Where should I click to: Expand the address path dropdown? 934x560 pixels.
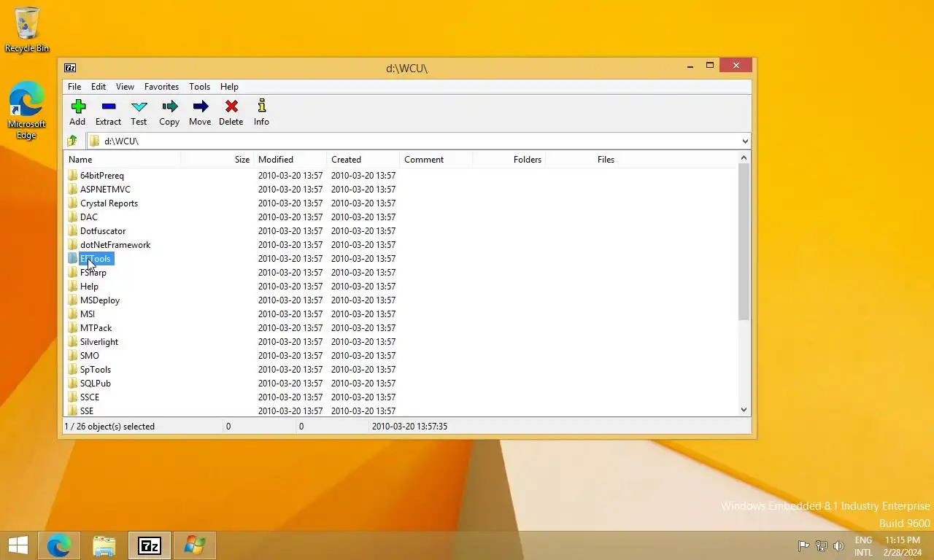click(x=744, y=141)
